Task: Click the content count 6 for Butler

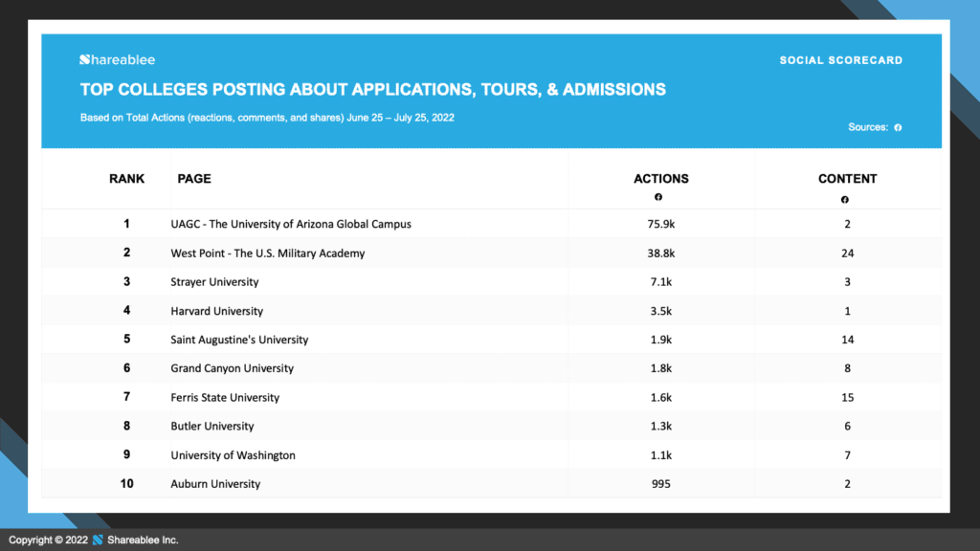Action: [x=848, y=426]
